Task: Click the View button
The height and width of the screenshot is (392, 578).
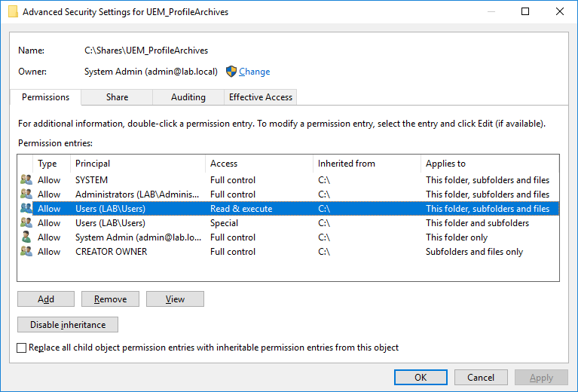Action: tap(175, 299)
